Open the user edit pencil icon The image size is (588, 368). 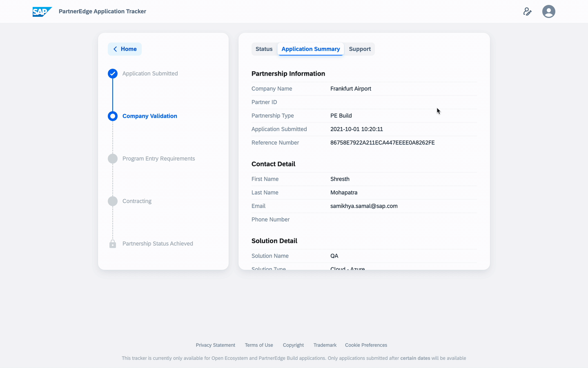tap(527, 11)
